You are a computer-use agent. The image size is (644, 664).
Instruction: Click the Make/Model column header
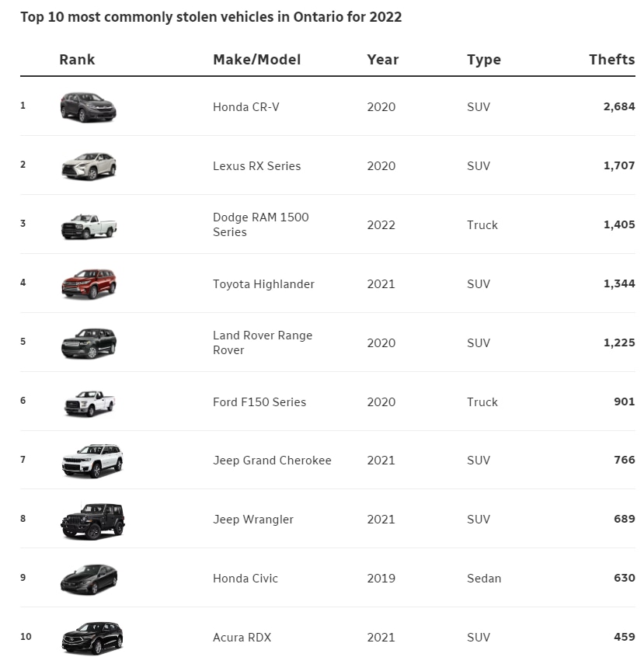256,60
